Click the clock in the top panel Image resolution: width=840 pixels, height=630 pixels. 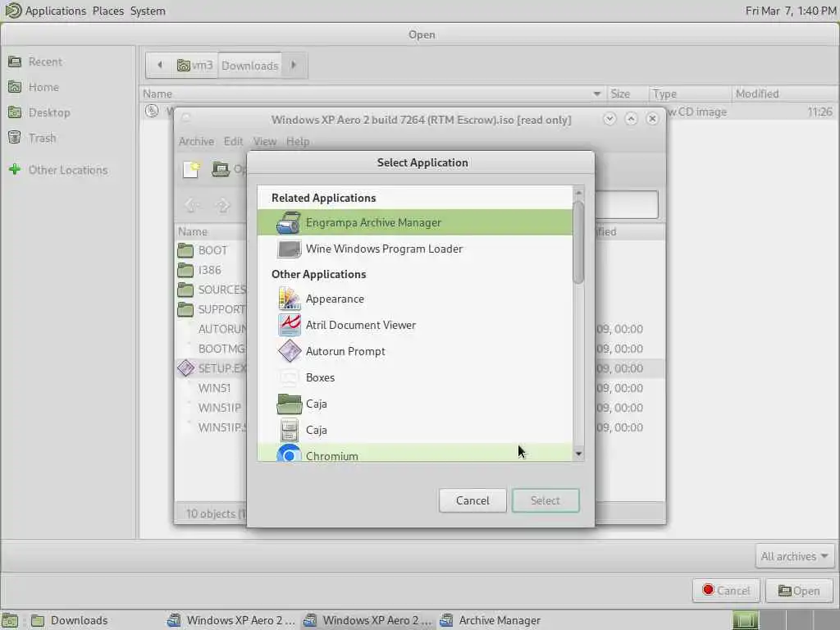[x=790, y=11]
